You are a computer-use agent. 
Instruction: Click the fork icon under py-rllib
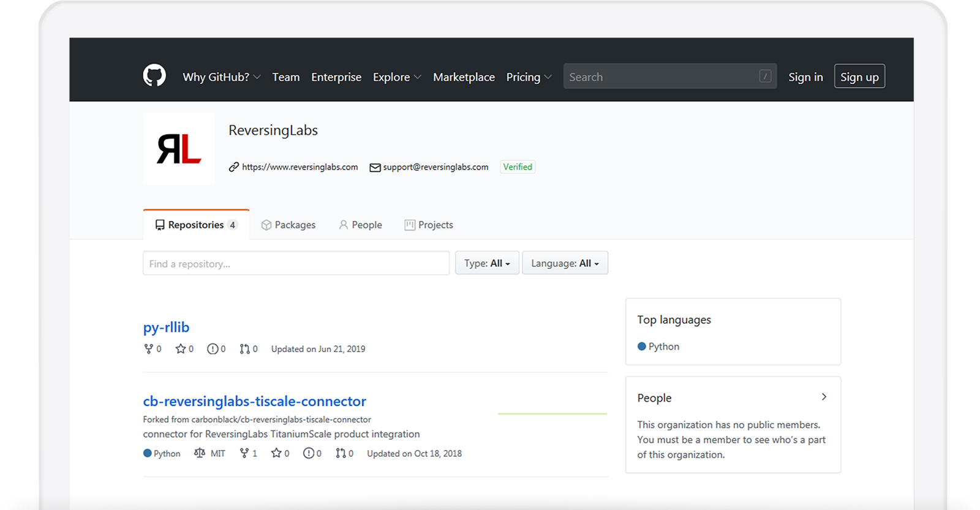tap(148, 349)
